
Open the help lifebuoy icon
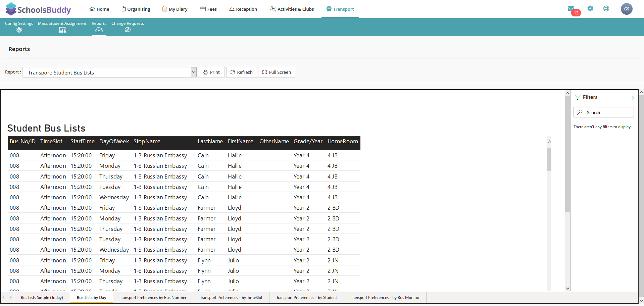tap(606, 9)
